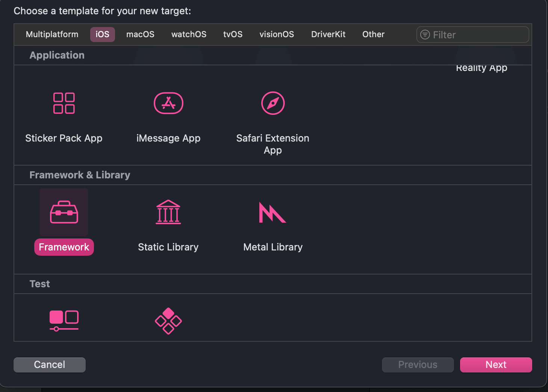Click the Safari Extension App label
Image resolution: width=548 pixels, height=392 pixels.
273,144
